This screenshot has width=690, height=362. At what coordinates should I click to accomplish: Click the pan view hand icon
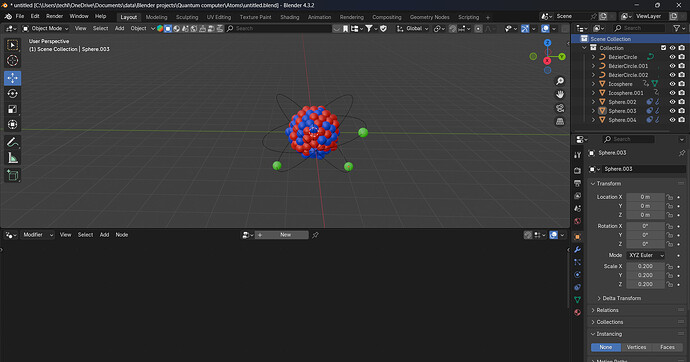560,95
